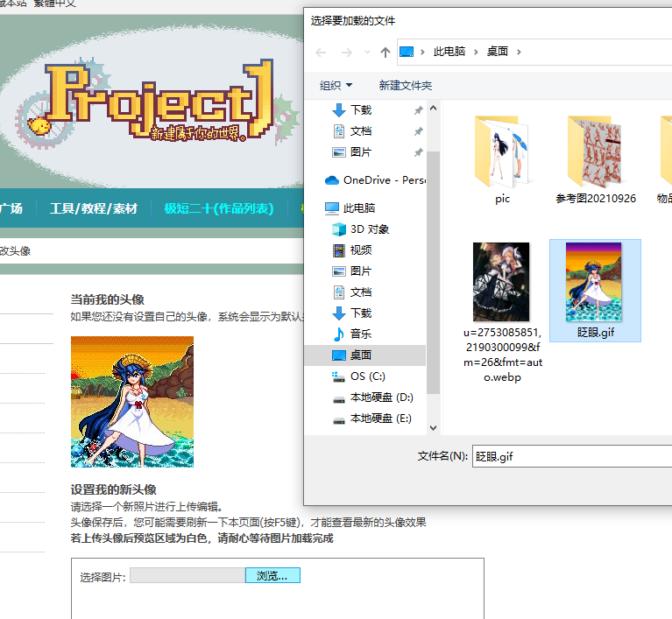Click navigation pane scroll up arrow
This screenshot has width=672, height=619.
pos(434,109)
